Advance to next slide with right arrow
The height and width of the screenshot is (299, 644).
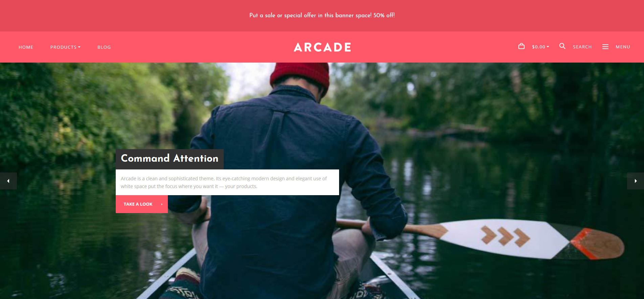tap(636, 181)
